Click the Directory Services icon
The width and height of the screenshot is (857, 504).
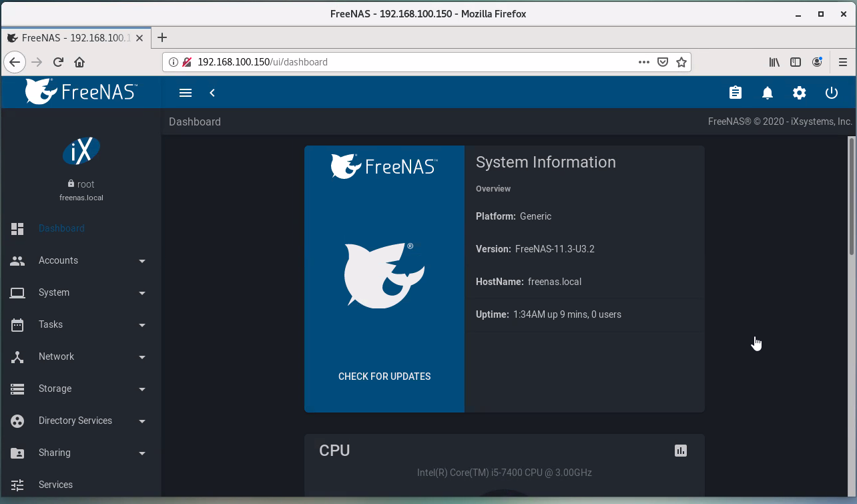(17, 421)
